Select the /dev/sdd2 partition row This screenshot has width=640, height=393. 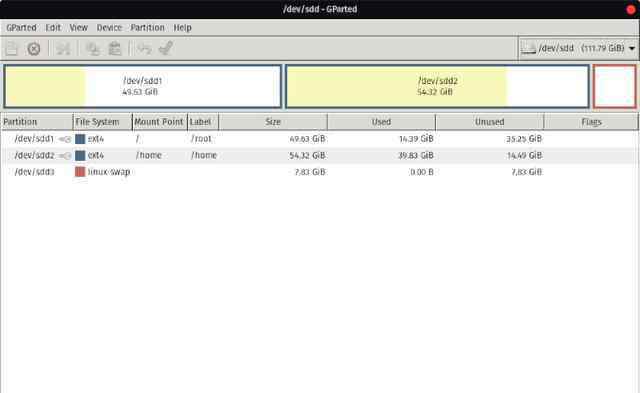320,155
